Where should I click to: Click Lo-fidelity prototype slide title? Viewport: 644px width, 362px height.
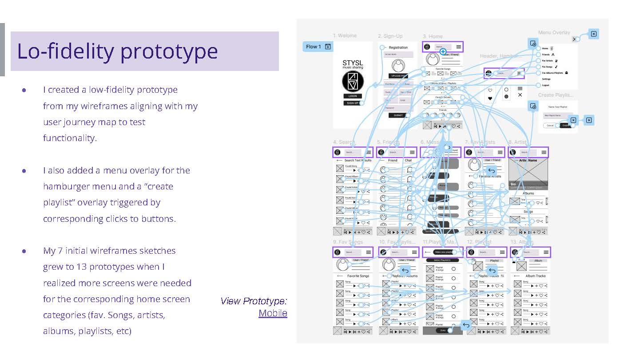117,51
